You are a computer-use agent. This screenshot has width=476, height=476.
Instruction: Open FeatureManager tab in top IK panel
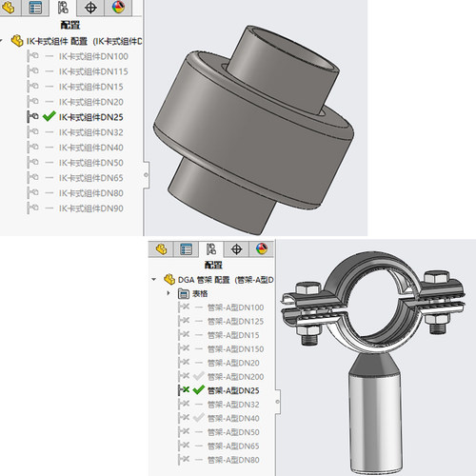[8, 7]
